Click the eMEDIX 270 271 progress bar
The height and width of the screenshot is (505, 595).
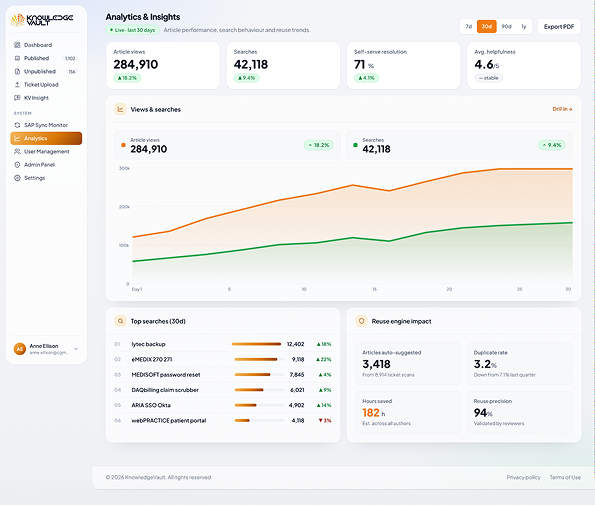259,359
